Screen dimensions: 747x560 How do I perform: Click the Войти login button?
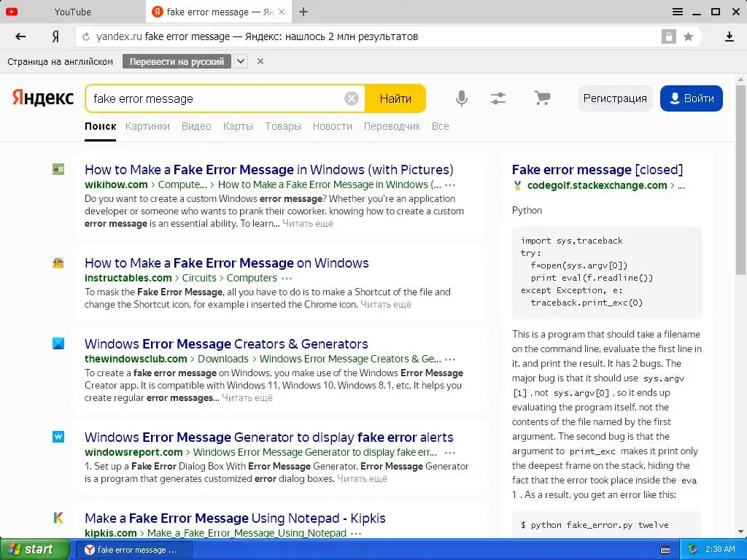pos(692,98)
